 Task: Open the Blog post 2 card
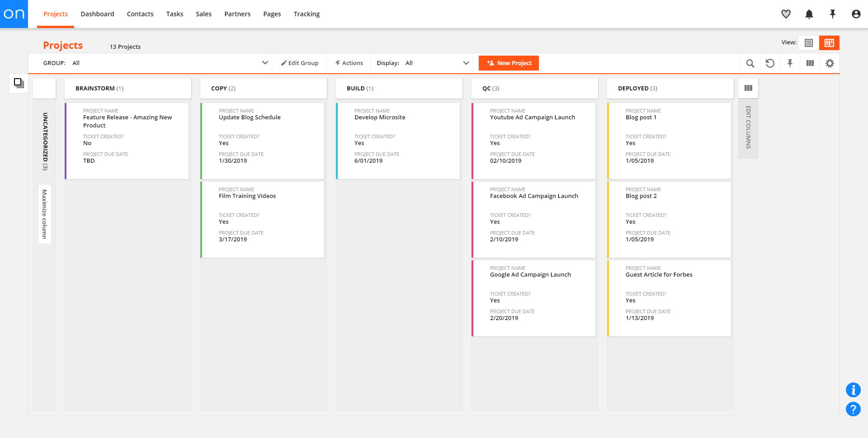coord(670,220)
